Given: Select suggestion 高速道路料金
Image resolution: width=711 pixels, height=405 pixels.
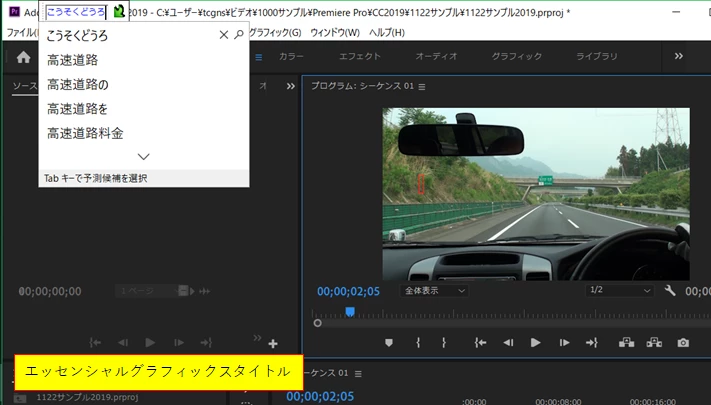Looking at the screenshot, I should (x=85, y=133).
